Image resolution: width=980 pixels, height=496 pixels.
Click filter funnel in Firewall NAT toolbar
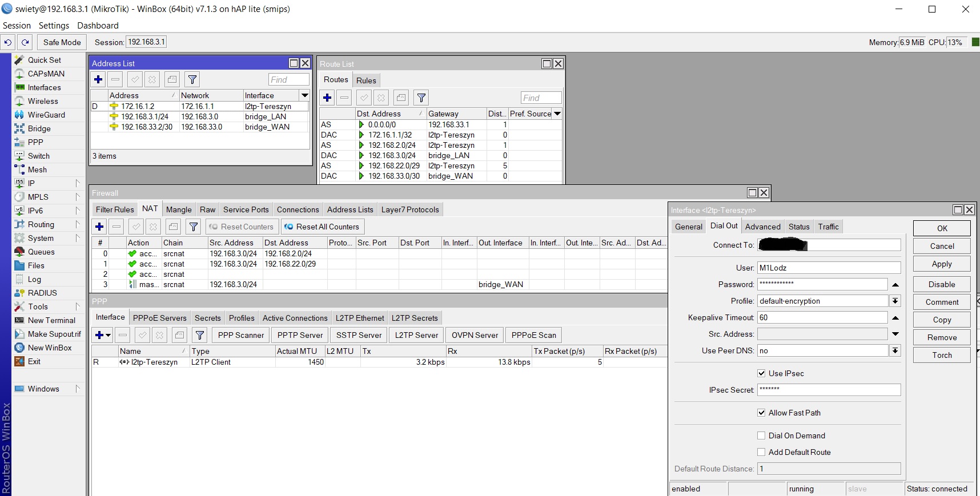pos(194,227)
